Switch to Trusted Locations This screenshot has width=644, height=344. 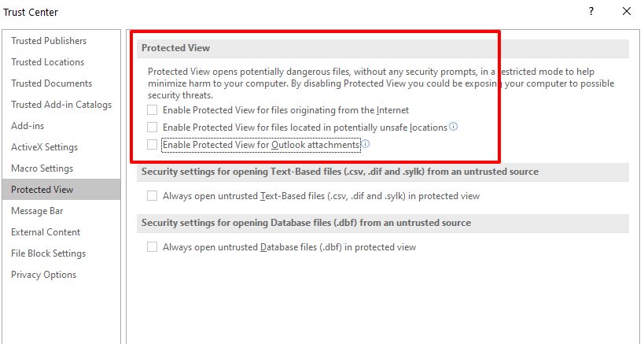(47, 62)
